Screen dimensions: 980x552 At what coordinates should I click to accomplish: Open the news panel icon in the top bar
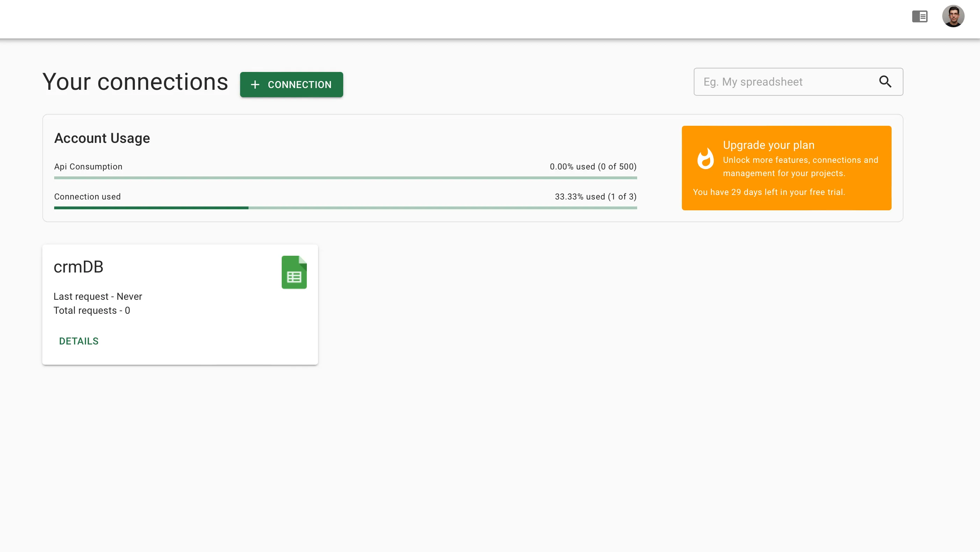(920, 16)
